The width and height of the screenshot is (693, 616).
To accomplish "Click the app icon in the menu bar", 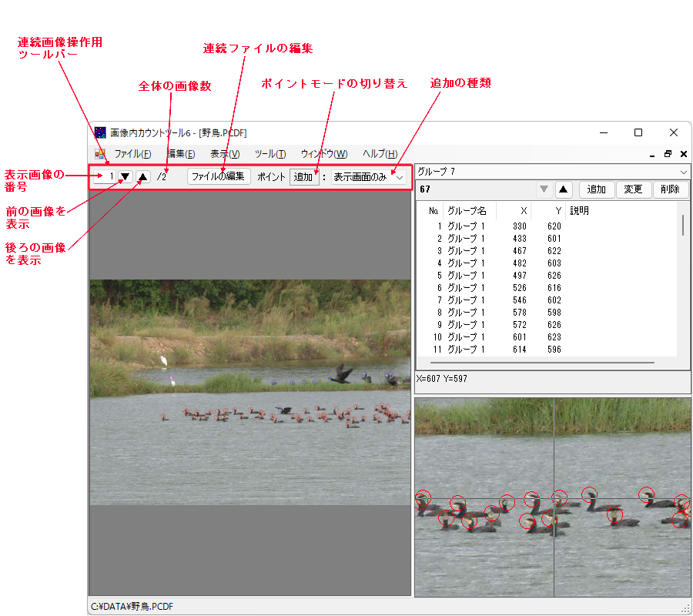I will click(x=100, y=154).
